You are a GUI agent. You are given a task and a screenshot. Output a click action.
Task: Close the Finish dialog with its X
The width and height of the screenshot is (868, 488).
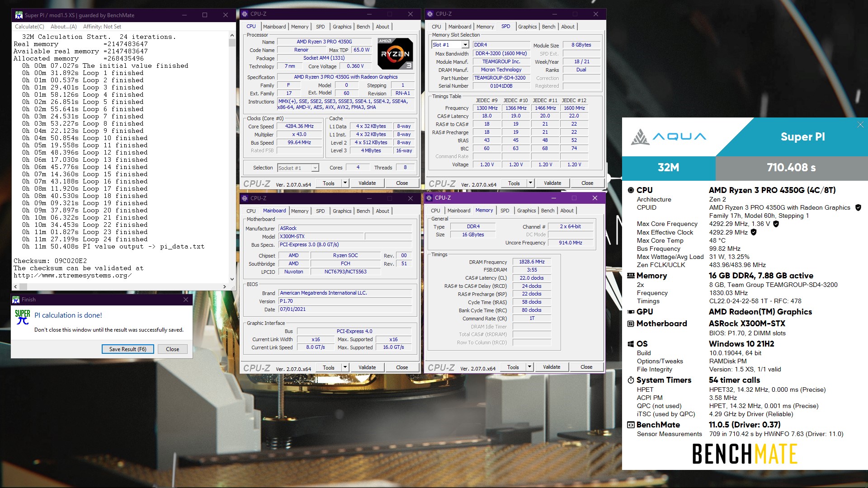coord(185,300)
